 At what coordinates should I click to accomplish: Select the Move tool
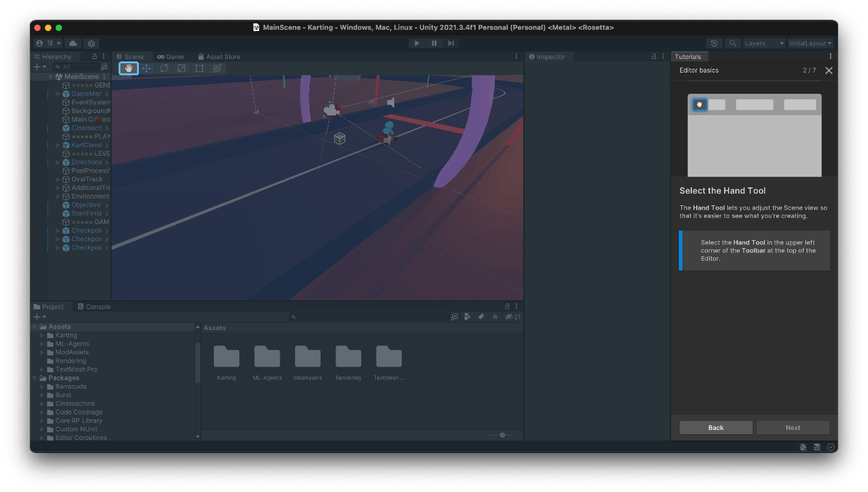(146, 68)
